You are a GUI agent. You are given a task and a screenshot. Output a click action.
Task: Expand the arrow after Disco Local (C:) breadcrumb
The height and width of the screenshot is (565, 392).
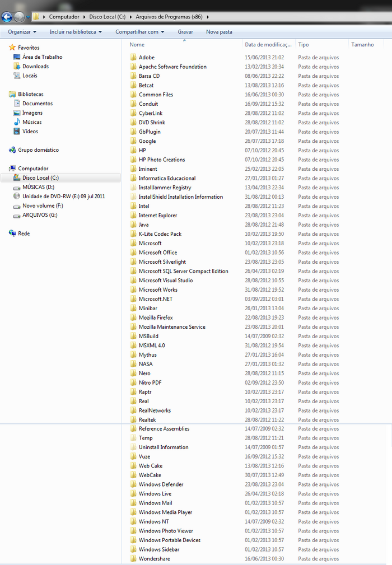click(x=130, y=17)
